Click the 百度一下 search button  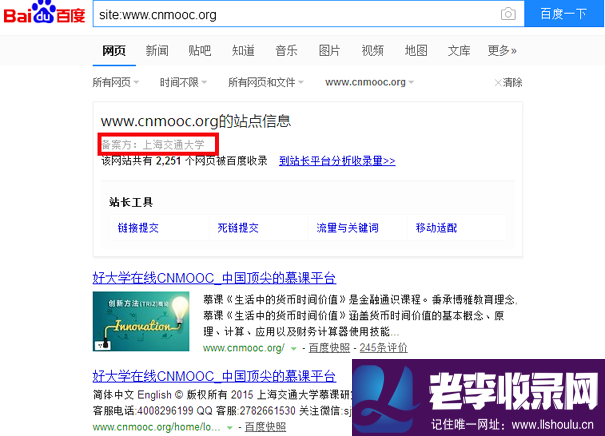[x=563, y=14]
